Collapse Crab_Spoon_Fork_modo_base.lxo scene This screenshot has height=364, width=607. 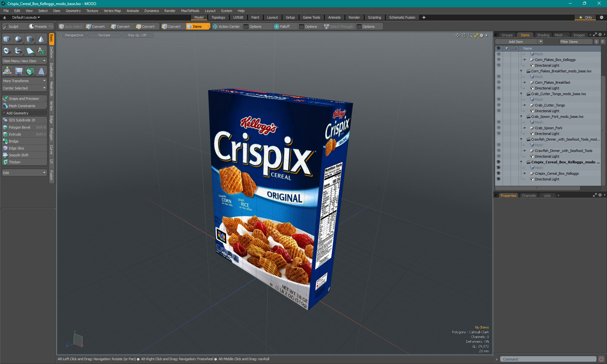(x=521, y=117)
